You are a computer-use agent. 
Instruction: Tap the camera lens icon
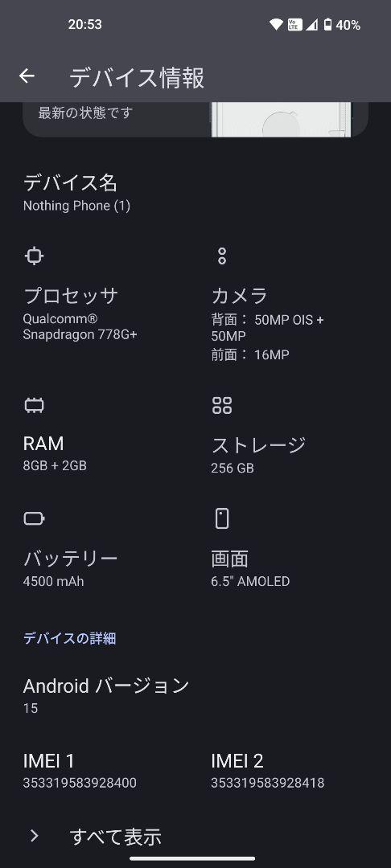222,256
